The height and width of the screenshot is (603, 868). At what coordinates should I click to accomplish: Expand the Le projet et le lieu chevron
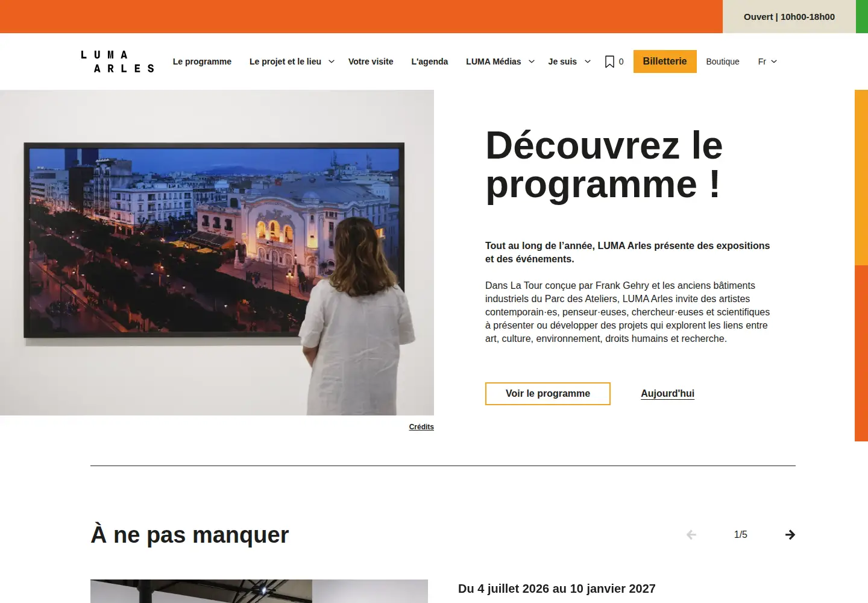coord(332,62)
